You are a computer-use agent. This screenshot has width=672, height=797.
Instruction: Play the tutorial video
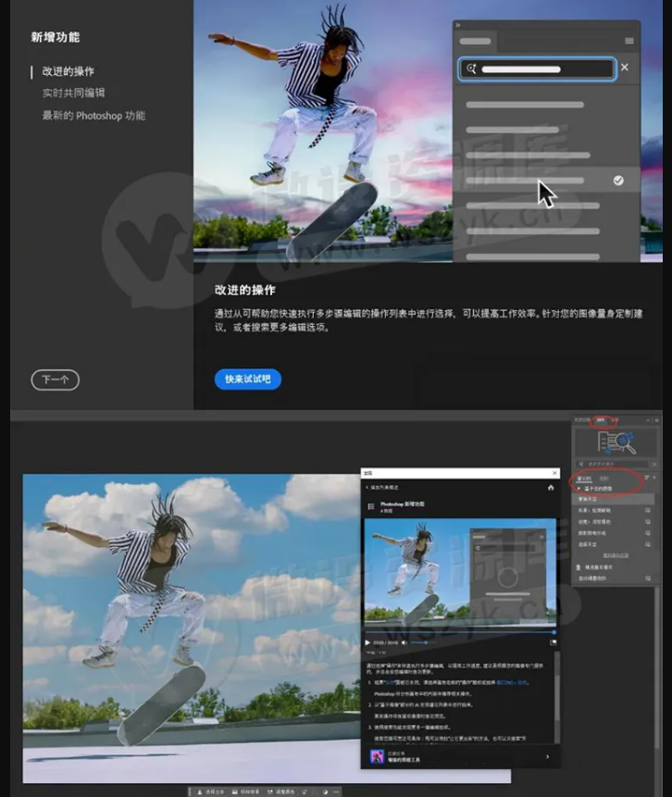tap(367, 642)
